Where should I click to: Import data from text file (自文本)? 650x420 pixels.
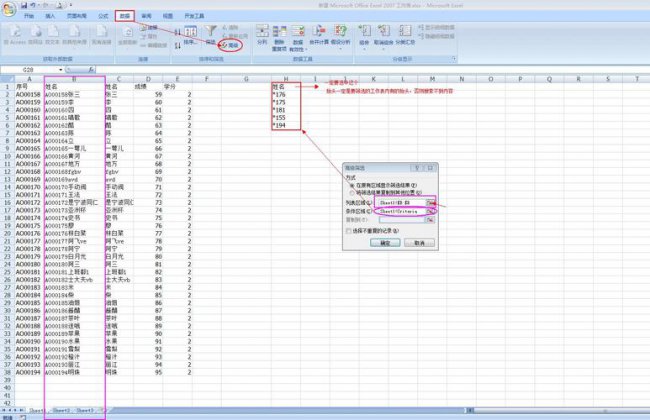[53, 35]
